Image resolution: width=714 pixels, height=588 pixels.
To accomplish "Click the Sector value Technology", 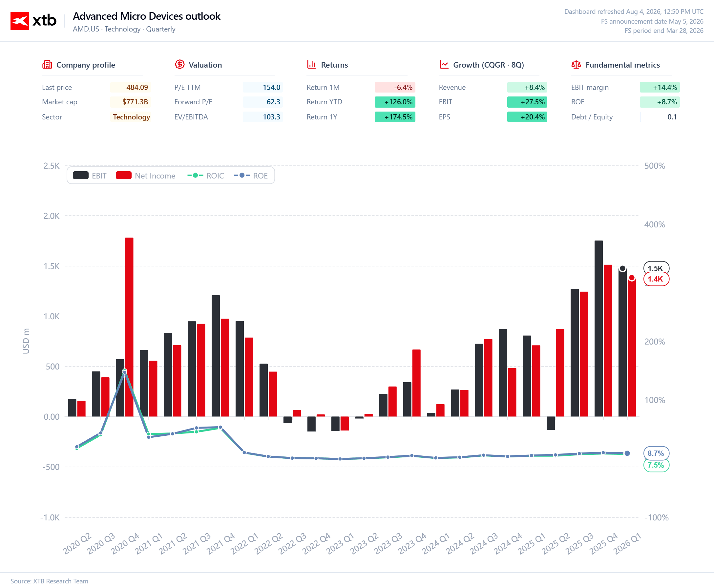I will tap(131, 117).
